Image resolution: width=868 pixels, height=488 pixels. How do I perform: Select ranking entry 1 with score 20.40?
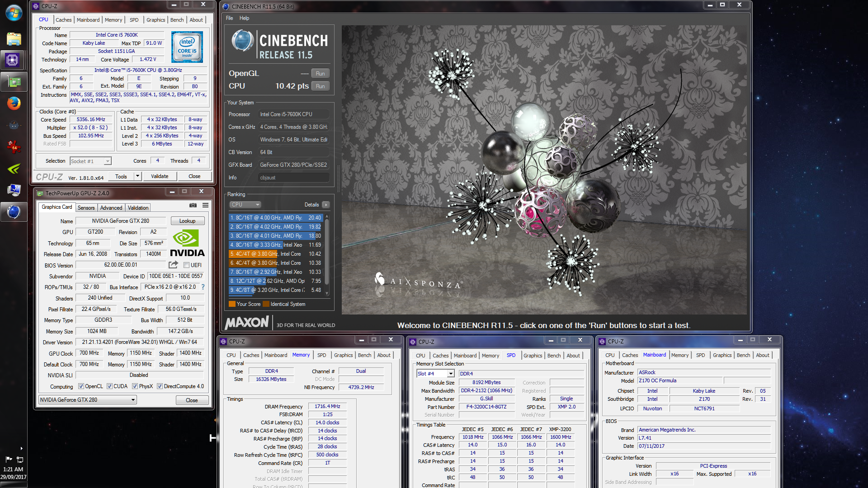click(276, 218)
